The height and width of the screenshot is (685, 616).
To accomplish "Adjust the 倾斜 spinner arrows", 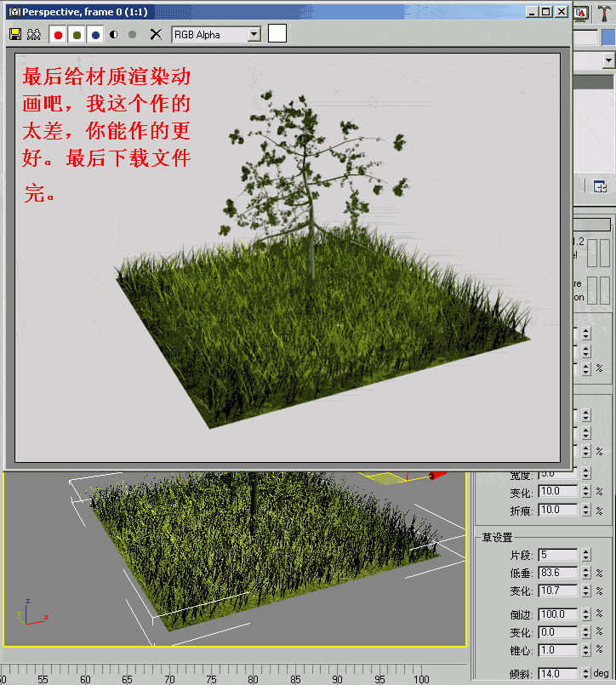I will tap(586, 674).
